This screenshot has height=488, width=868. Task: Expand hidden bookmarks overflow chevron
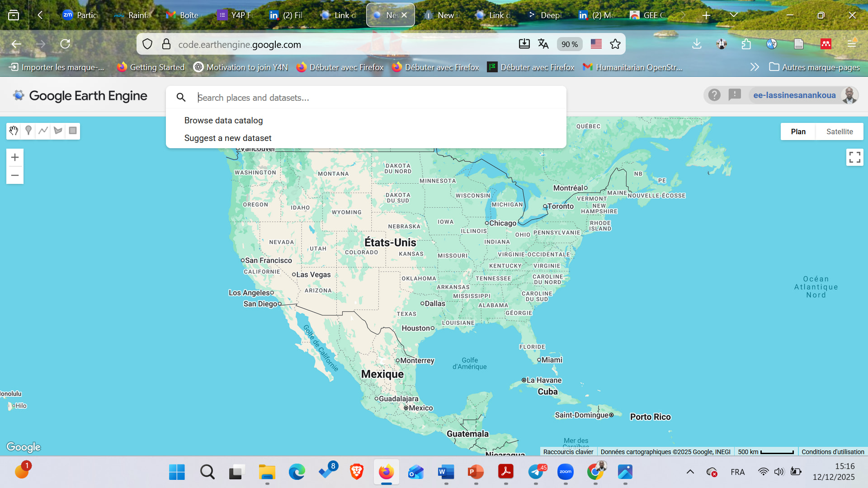[x=755, y=67]
